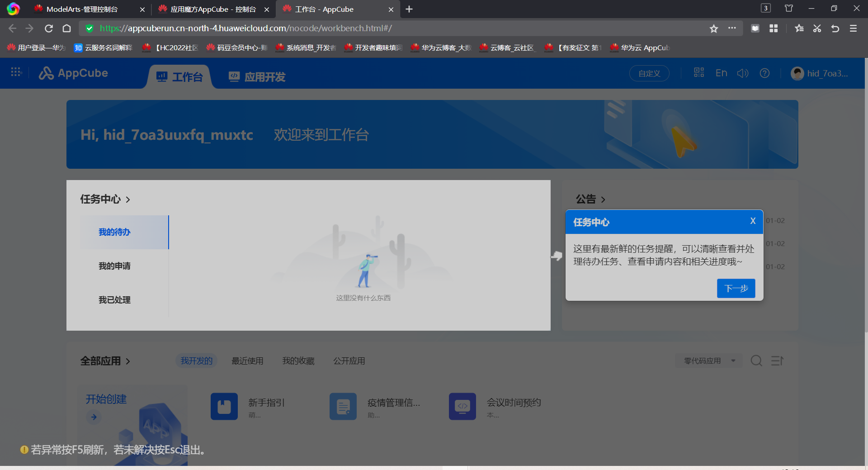Open the QR code icon in header
The height and width of the screenshot is (470, 868).
tap(699, 72)
